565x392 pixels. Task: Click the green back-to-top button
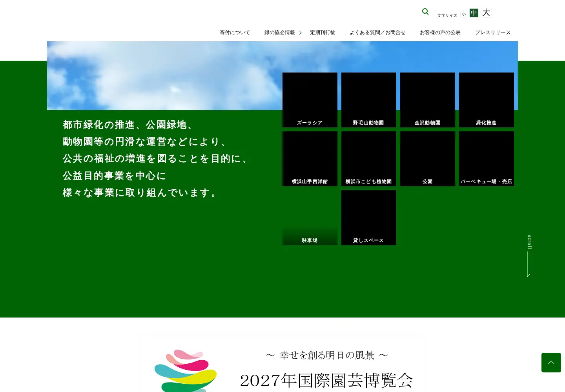pyautogui.click(x=551, y=363)
